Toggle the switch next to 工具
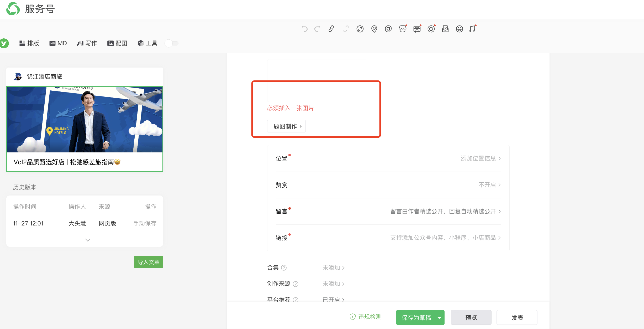The width and height of the screenshot is (644, 329). pos(172,43)
